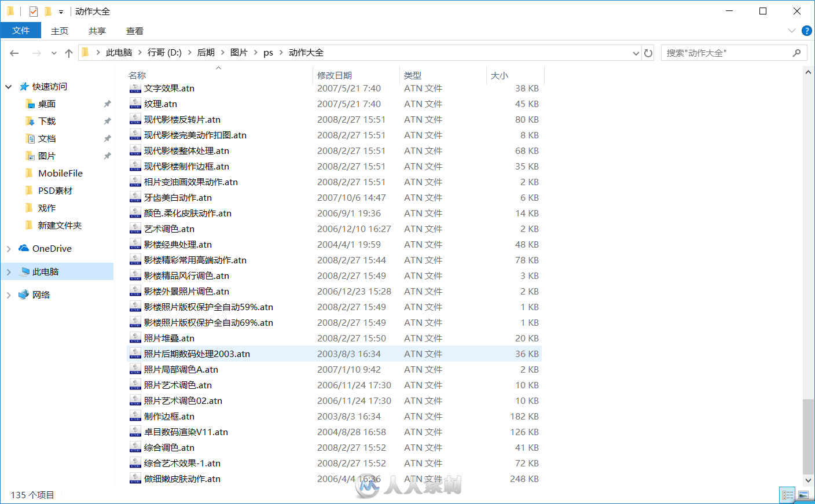The height and width of the screenshot is (504, 815).
Task: Click the vertical scrollbar up arrow
Action: coord(809,72)
